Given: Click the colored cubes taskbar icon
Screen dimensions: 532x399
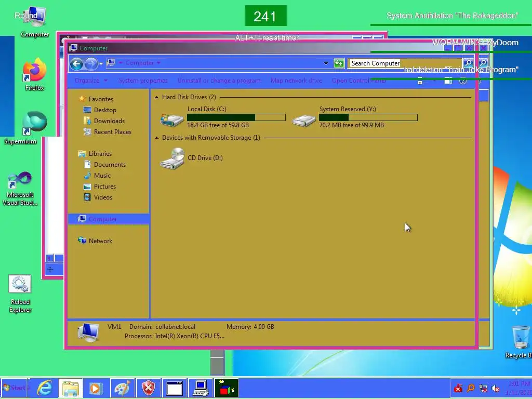Looking at the screenshot, I should click(x=227, y=388).
